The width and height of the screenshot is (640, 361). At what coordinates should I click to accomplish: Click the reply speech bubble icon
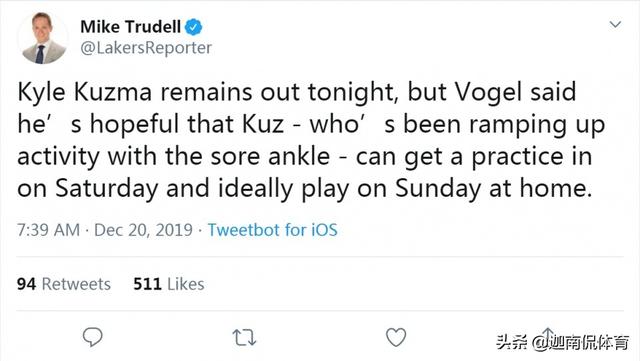pyautogui.click(x=93, y=337)
